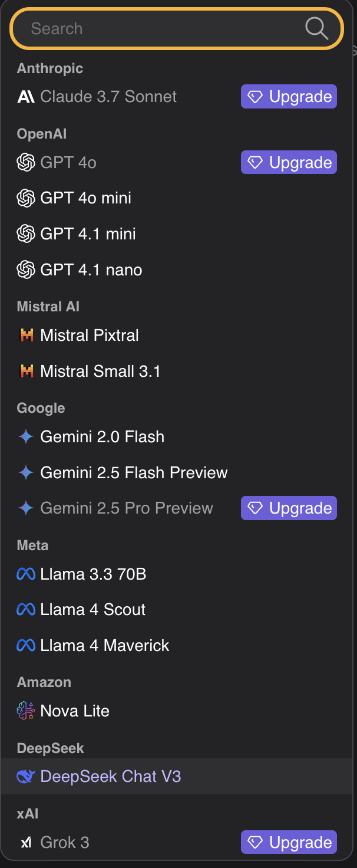Click Upgrade button next to Claude 3.7 Sonnet

(289, 97)
